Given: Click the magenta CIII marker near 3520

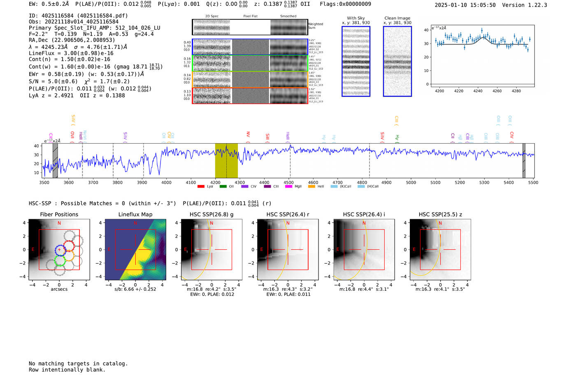Looking at the screenshot, I should pos(51,137).
